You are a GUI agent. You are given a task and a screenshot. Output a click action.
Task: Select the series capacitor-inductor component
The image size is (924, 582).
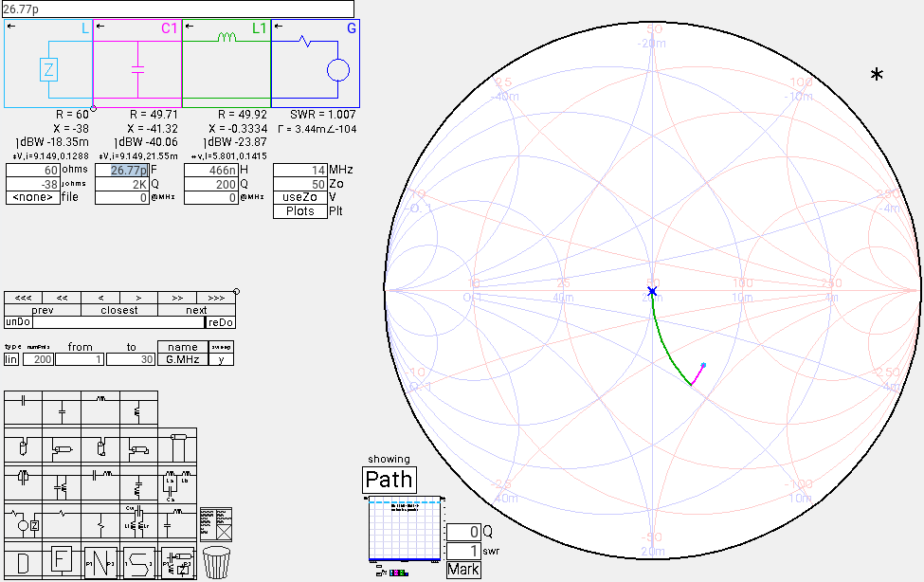[x=100, y=483]
